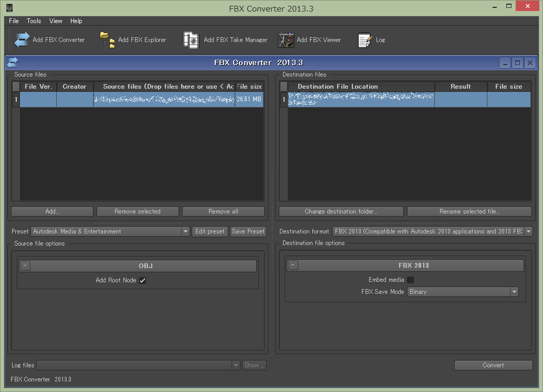The image size is (543, 392).
Task: Click the Add... button
Action: pos(53,211)
